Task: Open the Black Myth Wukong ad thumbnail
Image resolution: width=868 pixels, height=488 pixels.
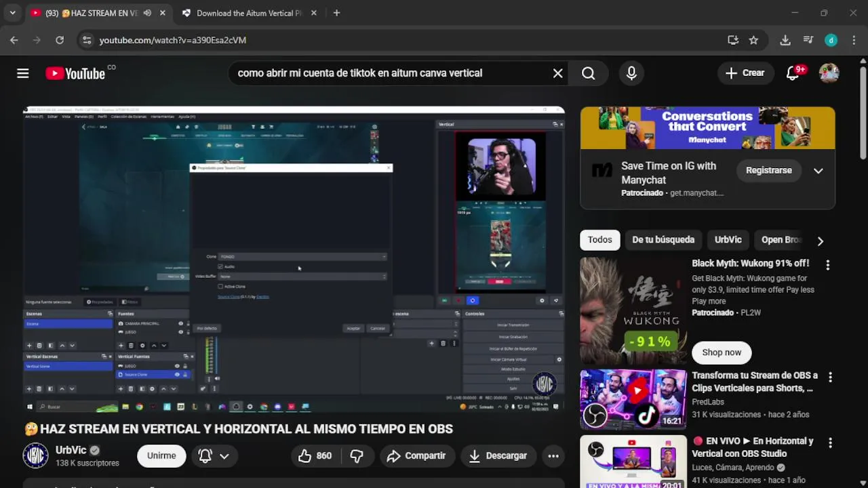Action: pos(633,311)
